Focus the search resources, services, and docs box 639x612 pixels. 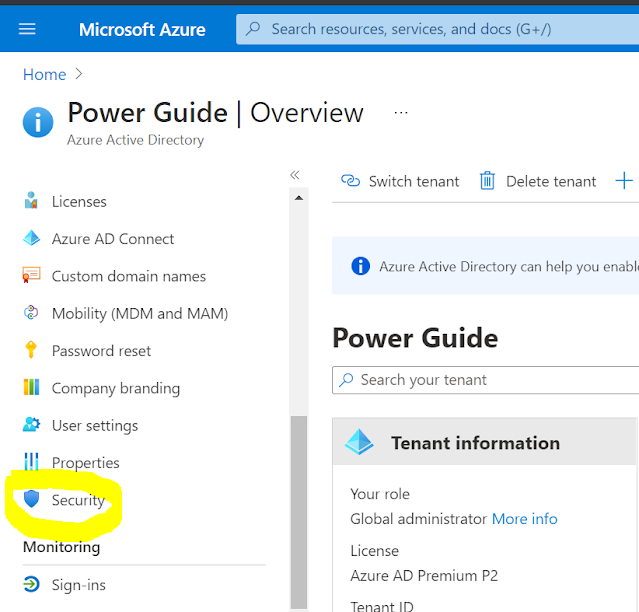[437, 29]
